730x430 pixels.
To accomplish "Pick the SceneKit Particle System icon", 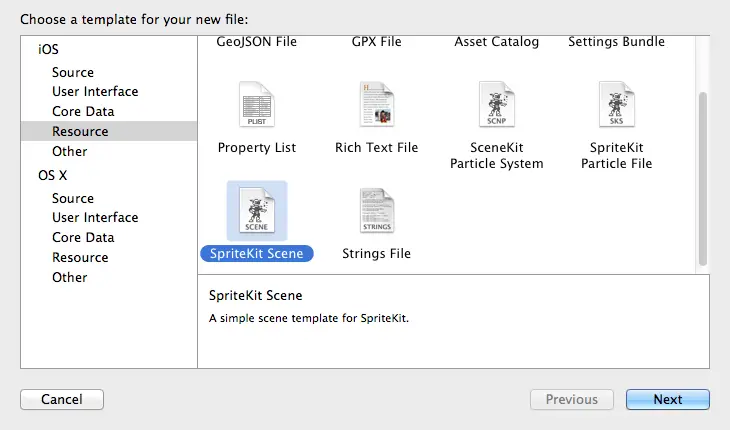I will pyautogui.click(x=496, y=106).
